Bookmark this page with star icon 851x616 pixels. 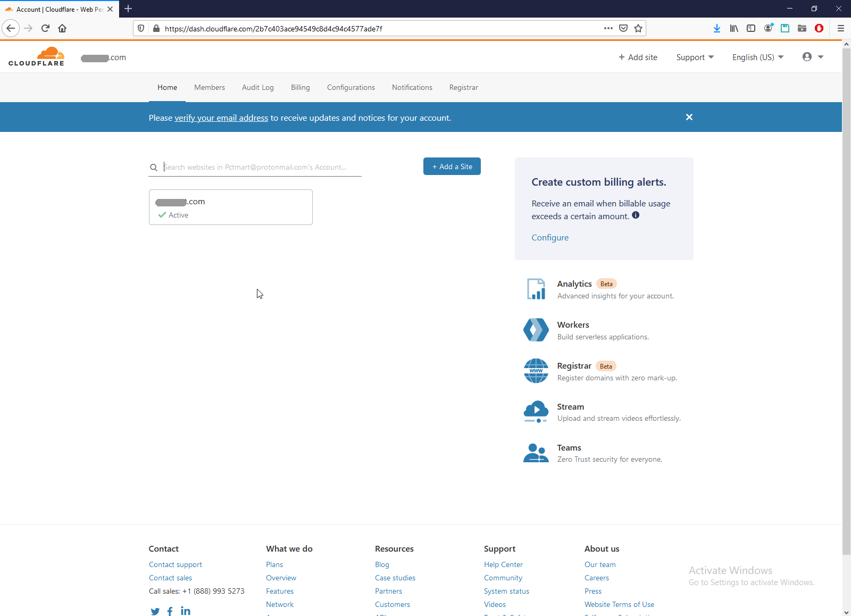pyautogui.click(x=638, y=28)
